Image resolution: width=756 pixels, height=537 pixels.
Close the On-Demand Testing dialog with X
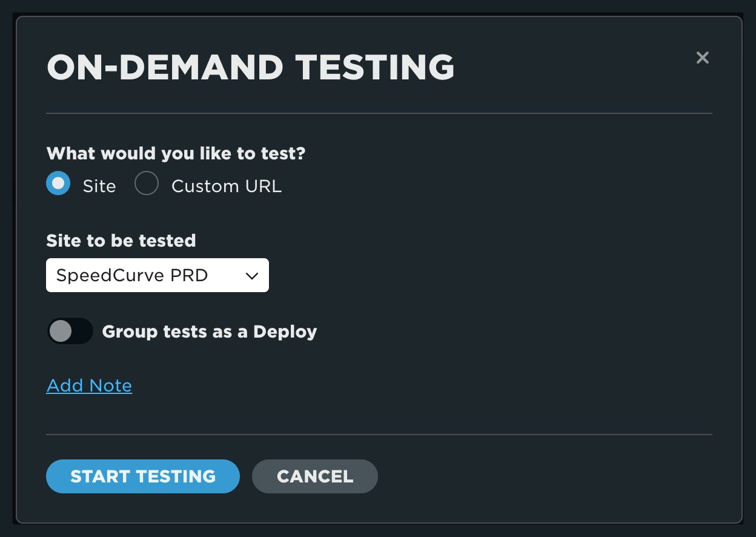click(x=702, y=58)
